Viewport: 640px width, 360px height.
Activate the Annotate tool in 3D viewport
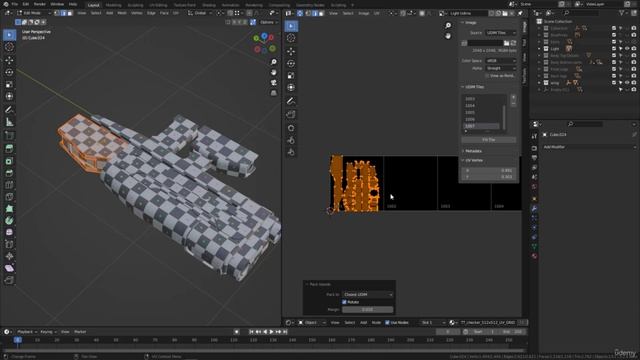pos(9,109)
